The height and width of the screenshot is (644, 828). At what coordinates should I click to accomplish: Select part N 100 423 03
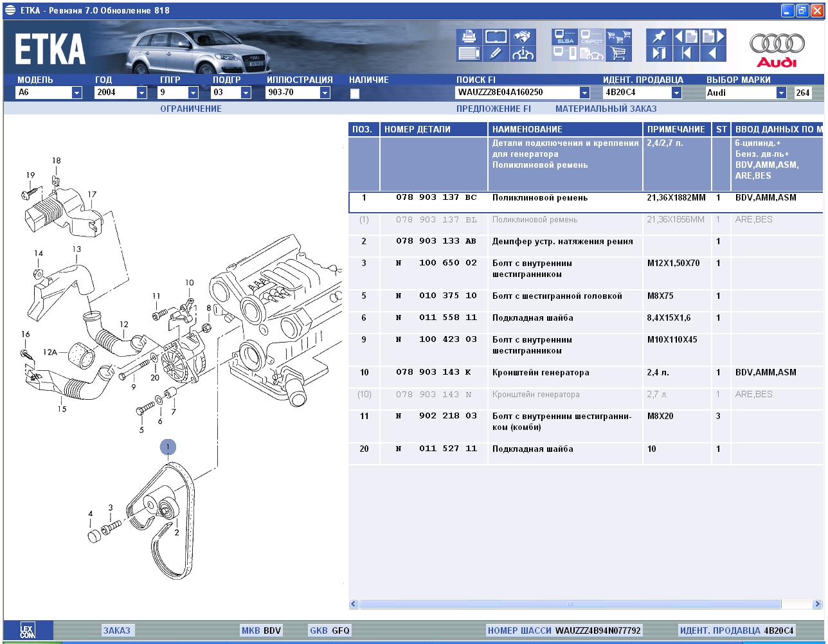pos(437,339)
